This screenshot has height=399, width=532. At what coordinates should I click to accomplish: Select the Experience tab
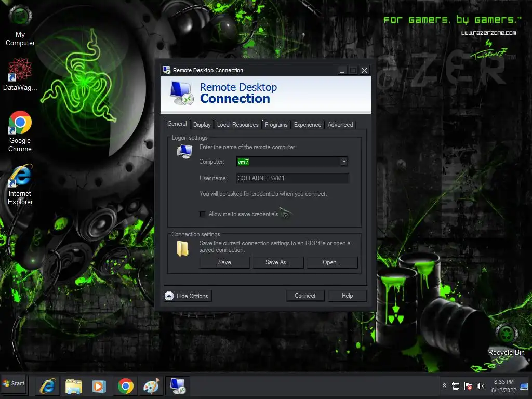click(x=308, y=125)
